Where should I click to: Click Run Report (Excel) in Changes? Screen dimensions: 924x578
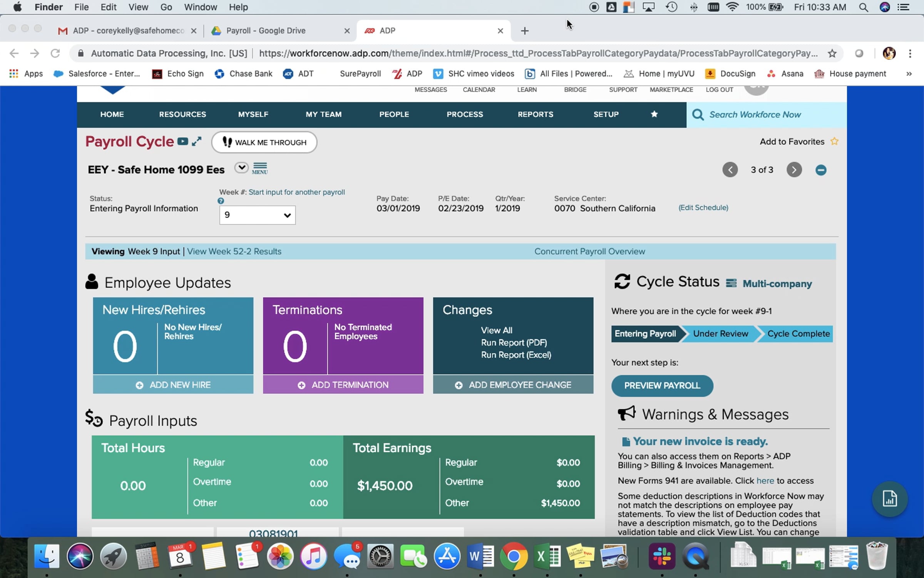tap(516, 355)
